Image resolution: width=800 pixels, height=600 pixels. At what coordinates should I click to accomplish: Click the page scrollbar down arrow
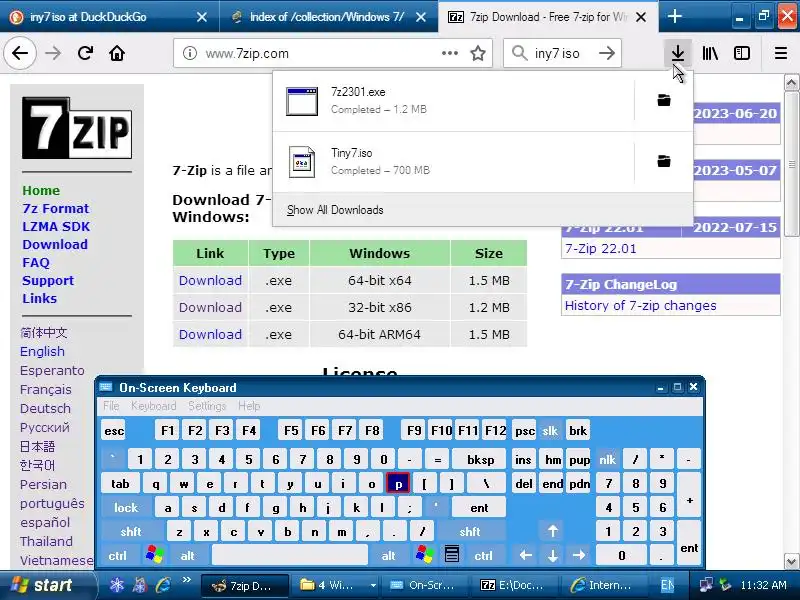click(791, 561)
